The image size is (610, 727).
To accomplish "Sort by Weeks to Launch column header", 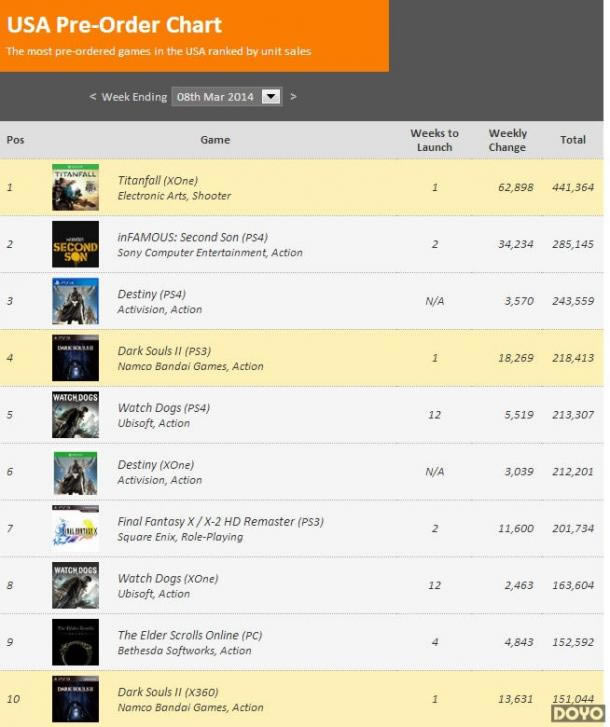I will [x=434, y=140].
